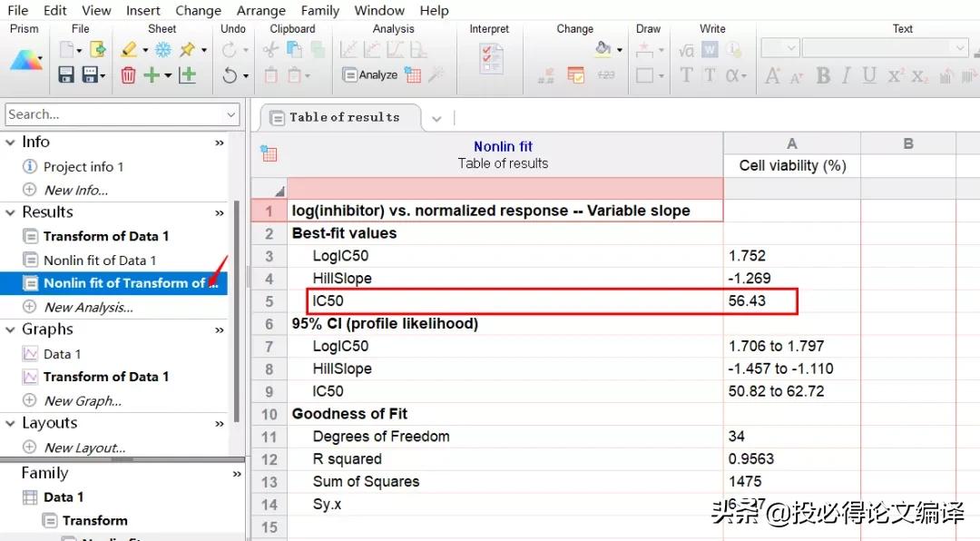
Task: Open the Family menu
Action: (320, 11)
